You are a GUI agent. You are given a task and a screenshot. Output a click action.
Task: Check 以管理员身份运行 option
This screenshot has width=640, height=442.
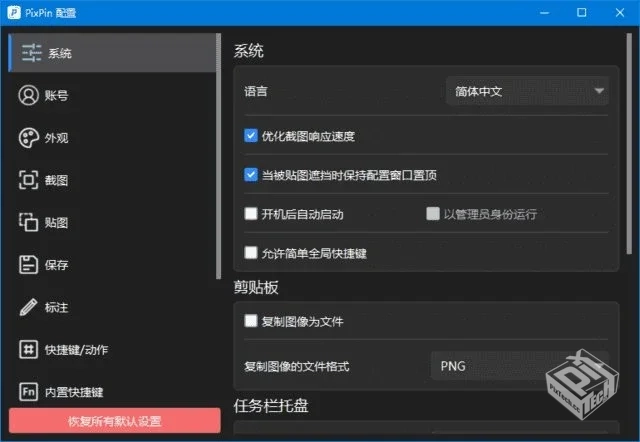433,213
